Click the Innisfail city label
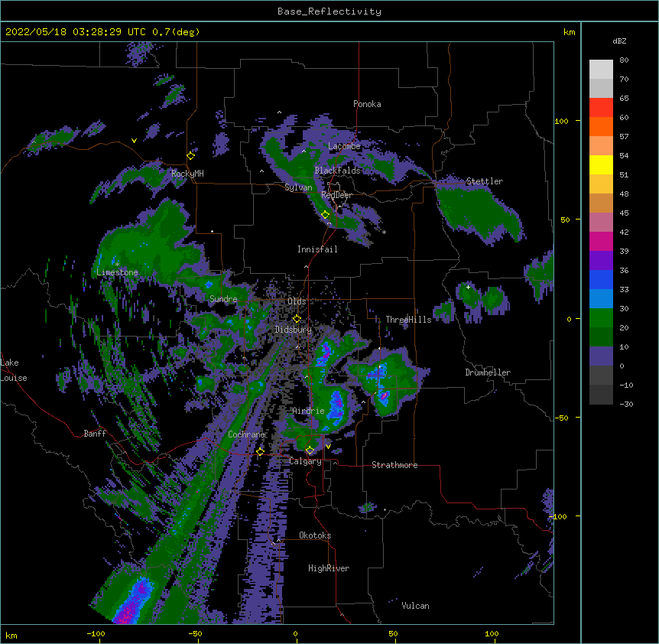This screenshot has height=644, width=659. pos(317,249)
